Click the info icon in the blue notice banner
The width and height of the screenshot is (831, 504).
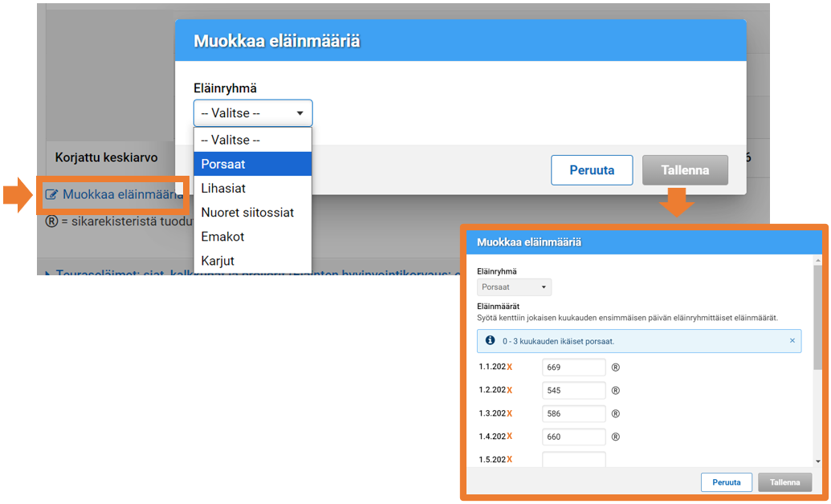coord(491,340)
